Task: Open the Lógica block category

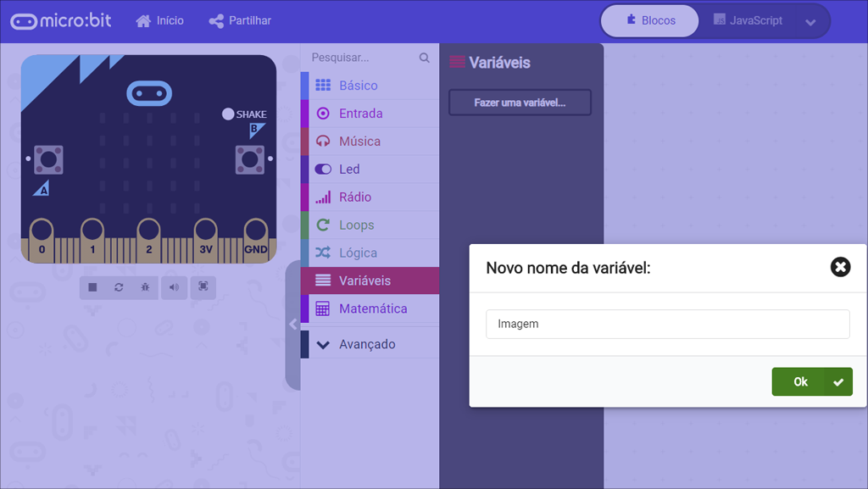Action: click(x=370, y=253)
